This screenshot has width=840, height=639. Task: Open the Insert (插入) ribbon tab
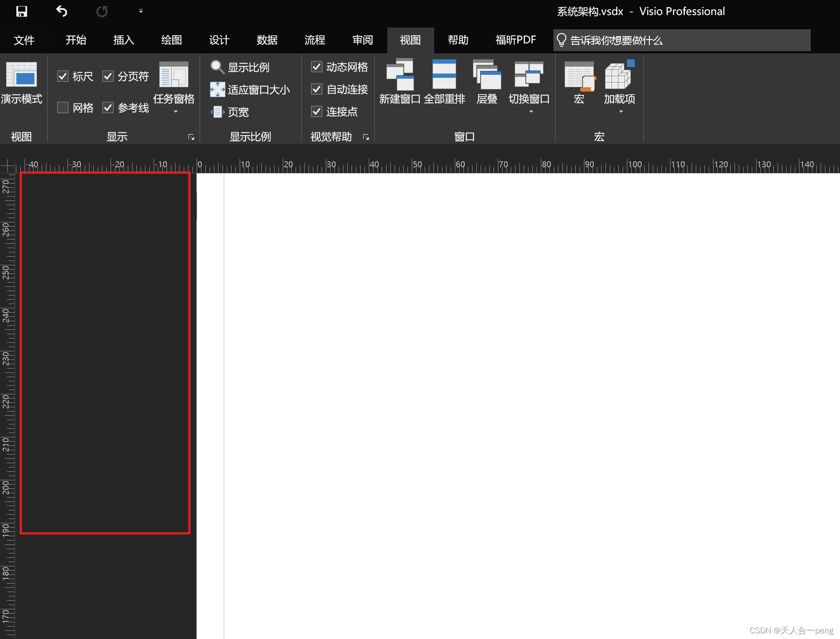[x=124, y=40]
